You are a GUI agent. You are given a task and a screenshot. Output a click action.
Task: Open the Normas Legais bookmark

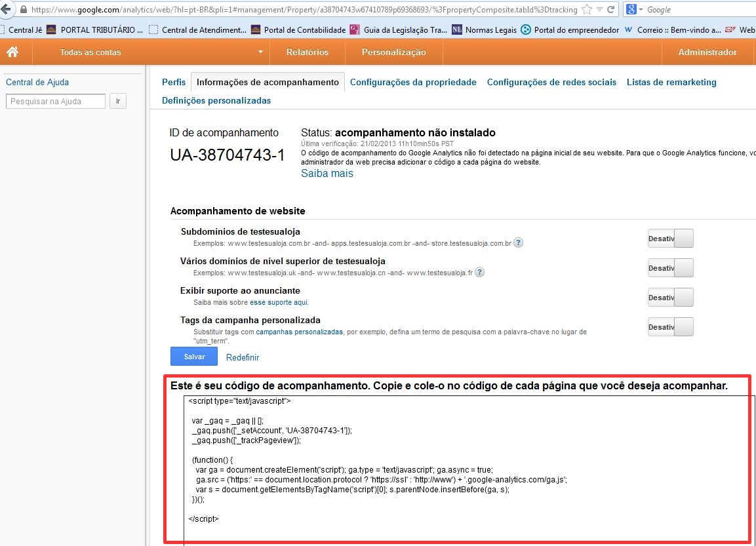[x=484, y=30]
